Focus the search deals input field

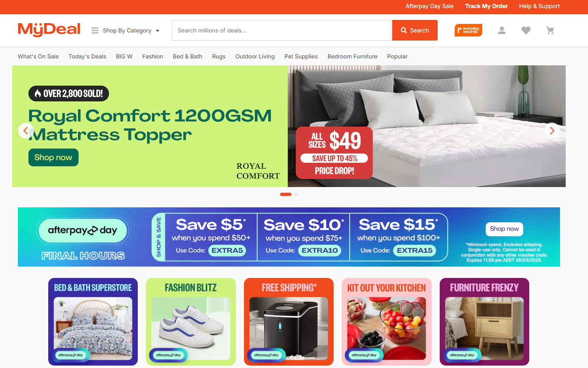(x=282, y=30)
